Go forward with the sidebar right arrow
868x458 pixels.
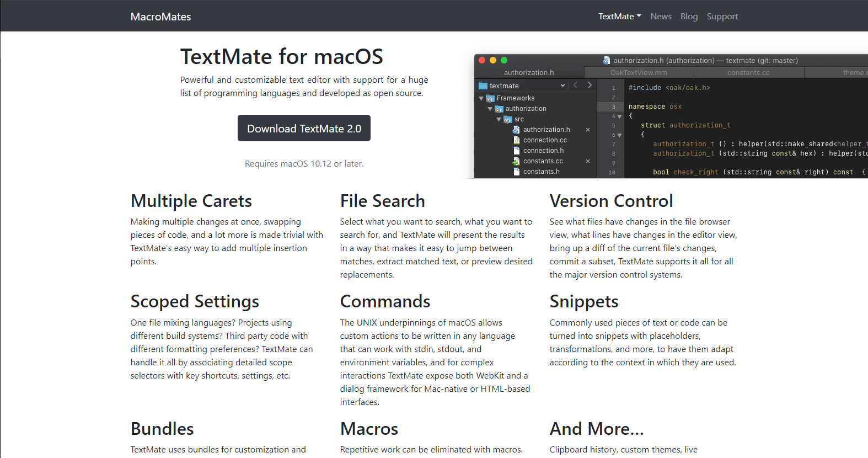590,85
